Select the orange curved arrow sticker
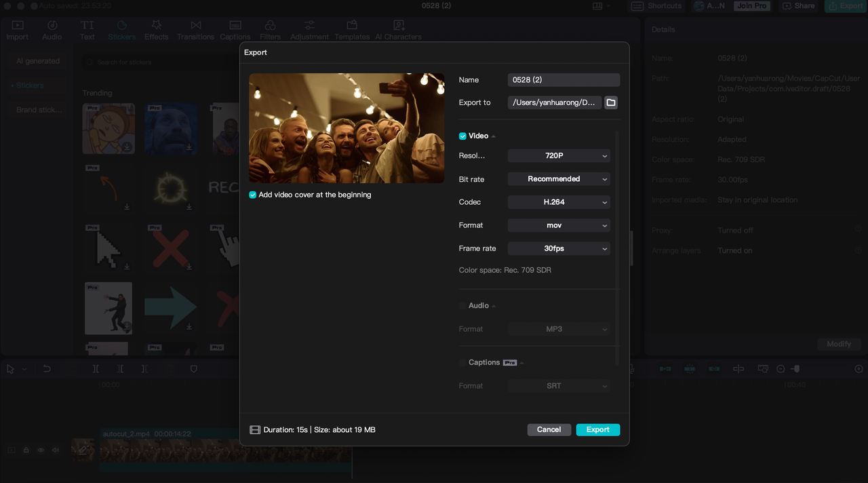The width and height of the screenshot is (868, 483). click(x=108, y=188)
